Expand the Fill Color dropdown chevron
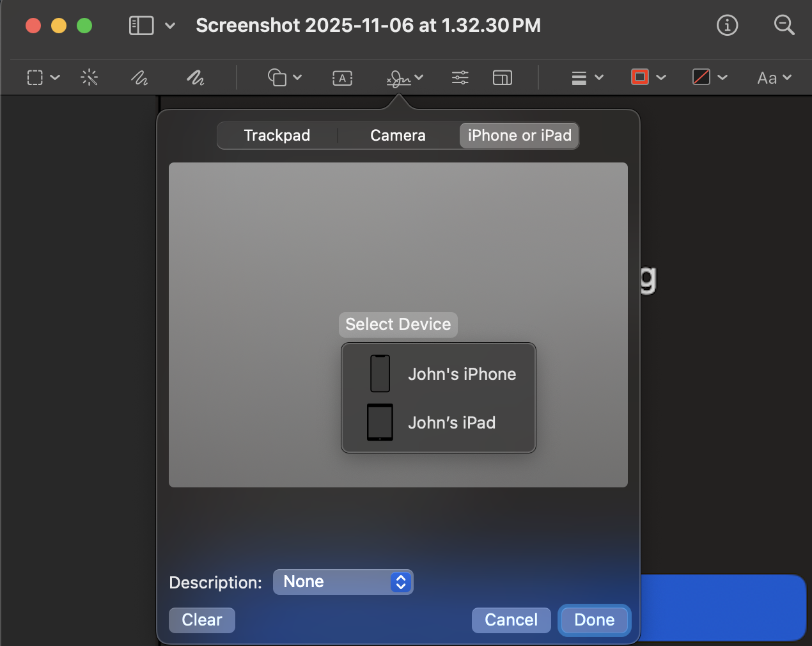The height and width of the screenshot is (646, 812). [x=722, y=77]
